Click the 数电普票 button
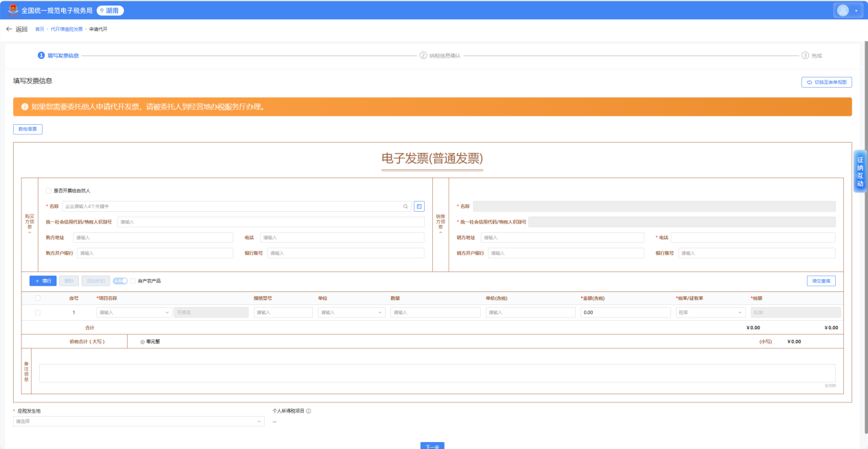Image resolution: width=868 pixels, height=449 pixels. [27, 129]
